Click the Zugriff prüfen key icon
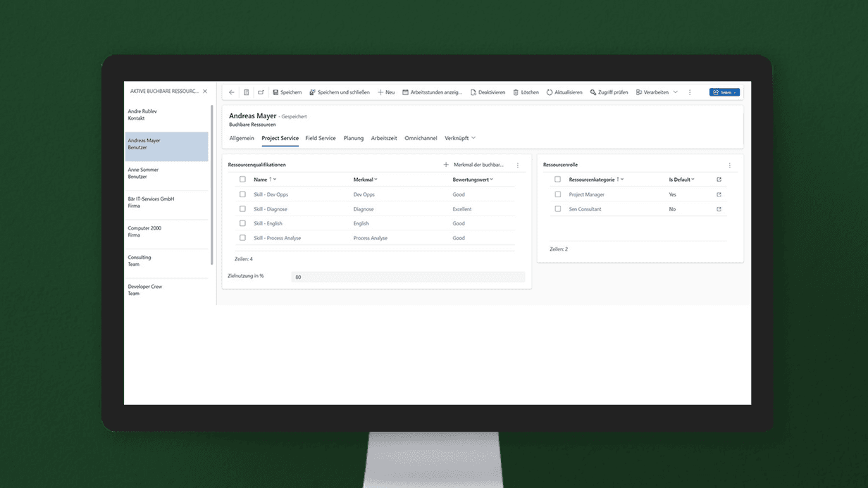 point(593,92)
